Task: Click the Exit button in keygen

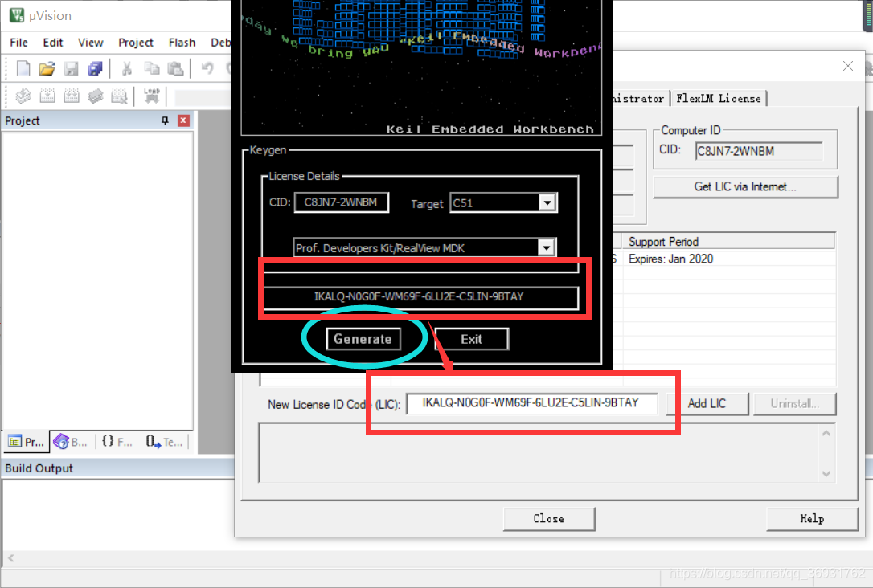Action: coord(471,339)
